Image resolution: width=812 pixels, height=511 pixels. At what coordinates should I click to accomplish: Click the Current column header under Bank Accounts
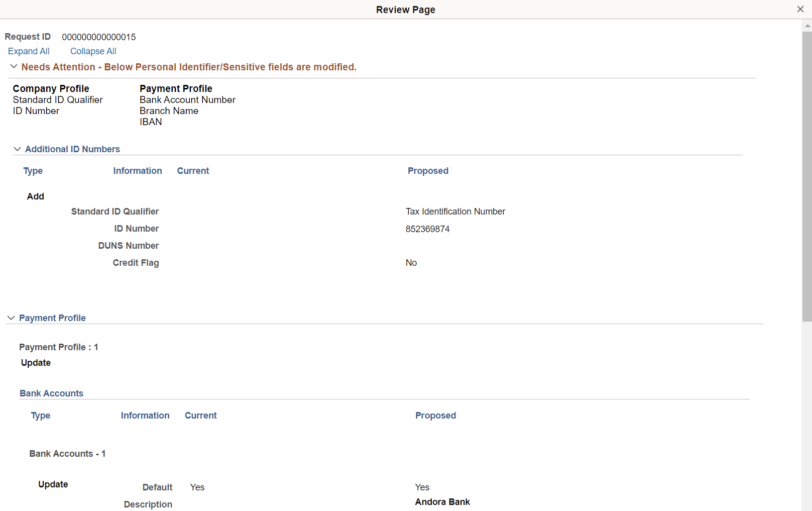(x=200, y=416)
